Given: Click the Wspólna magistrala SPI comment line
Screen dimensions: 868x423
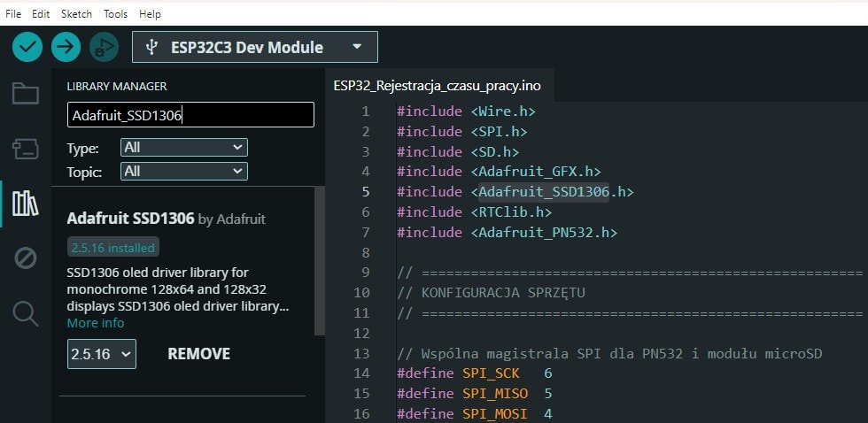Looking at the screenshot, I should (609, 353).
